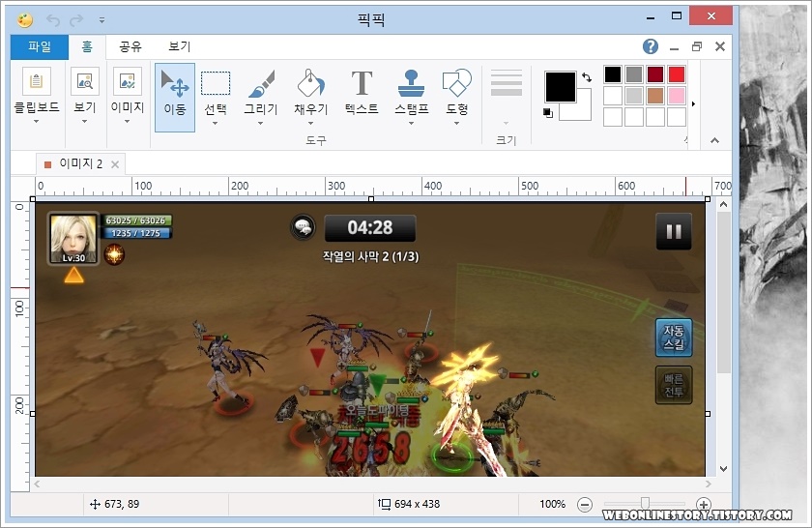
Task: Switch to the 공유 ribbon tab
Action: [130, 47]
